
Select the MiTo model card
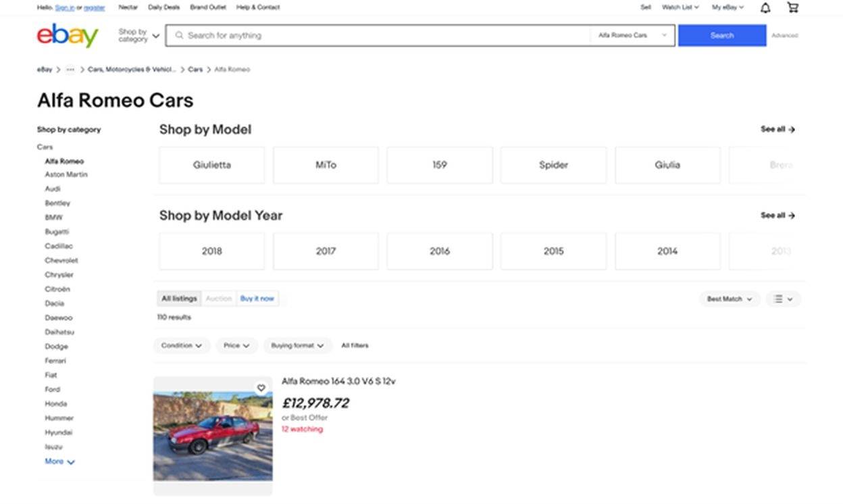[326, 165]
